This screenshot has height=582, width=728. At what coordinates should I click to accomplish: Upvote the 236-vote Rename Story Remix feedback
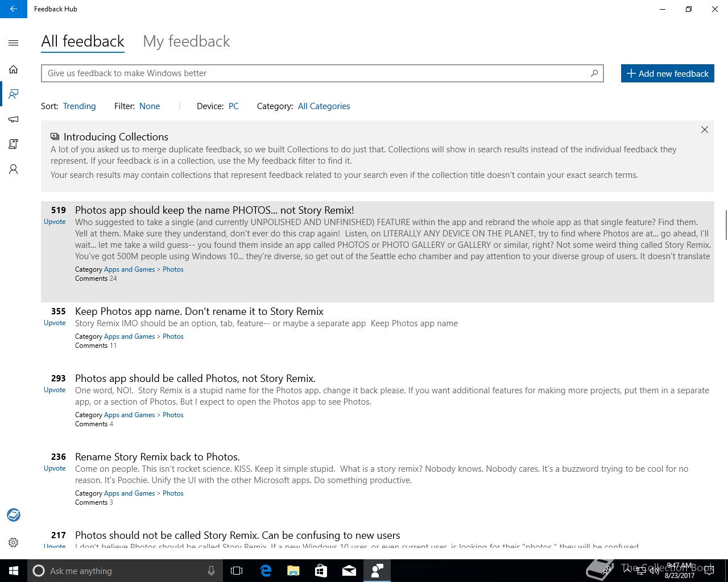click(x=55, y=468)
